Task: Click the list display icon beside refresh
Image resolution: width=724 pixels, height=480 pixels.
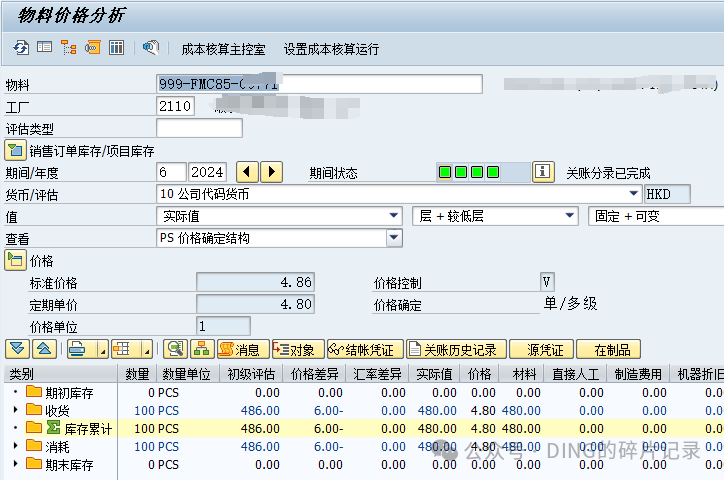Action: click(44, 47)
